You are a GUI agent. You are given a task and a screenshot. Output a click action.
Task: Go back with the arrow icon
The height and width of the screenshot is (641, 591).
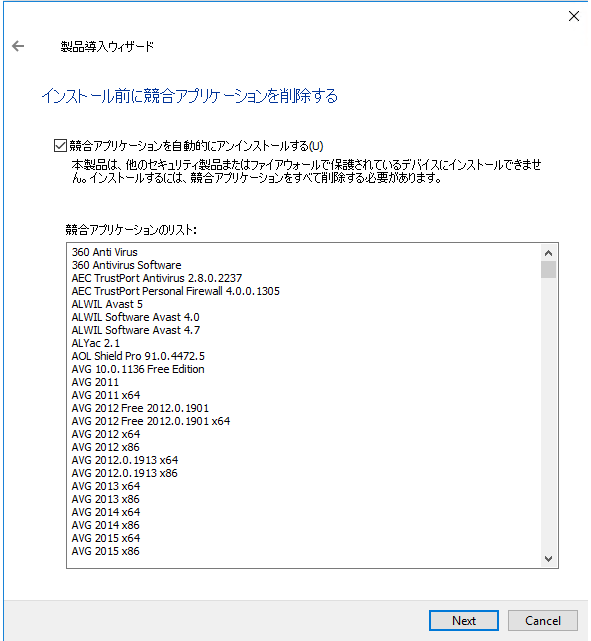coord(18,46)
